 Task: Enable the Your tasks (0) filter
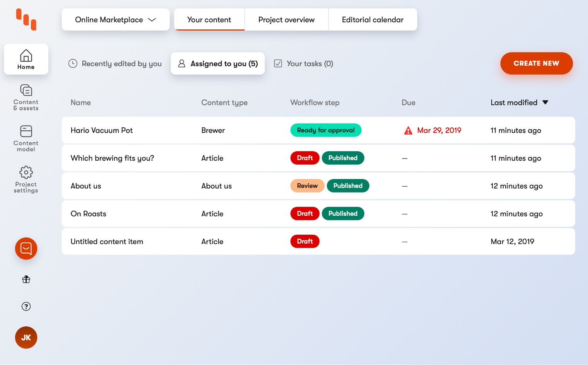(303, 63)
